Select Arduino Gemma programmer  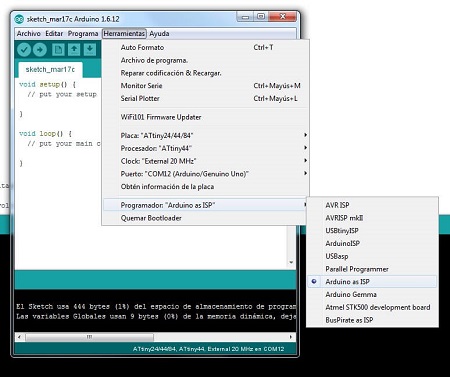(x=372, y=294)
